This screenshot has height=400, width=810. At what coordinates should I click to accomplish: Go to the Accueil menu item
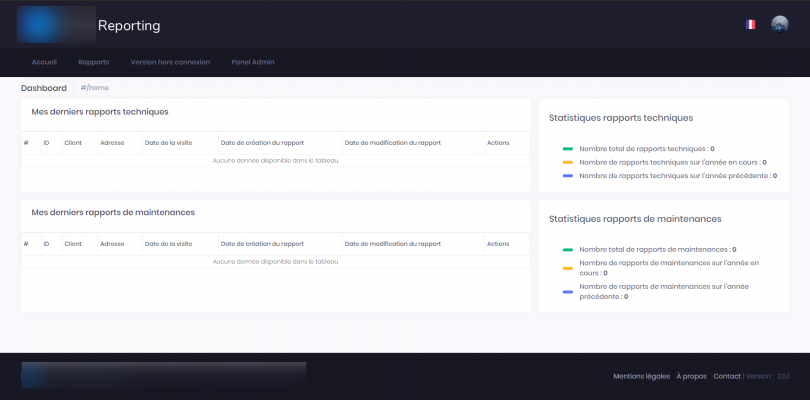[x=45, y=62]
